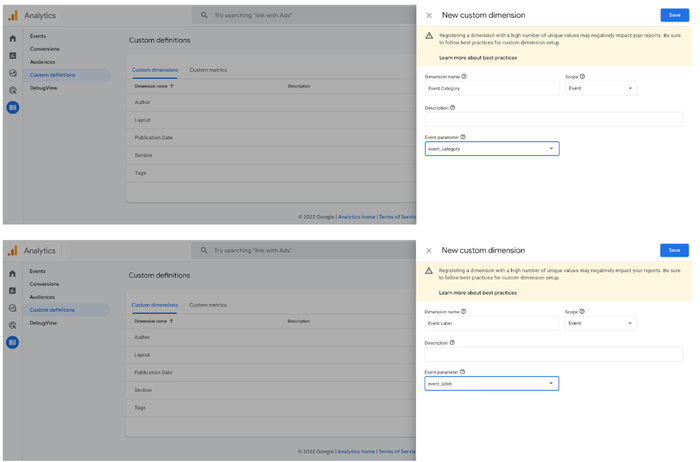This screenshot has width=700, height=462.
Task: Select Custom dimensions tab in lower screenshot
Action: coord(154,305)
